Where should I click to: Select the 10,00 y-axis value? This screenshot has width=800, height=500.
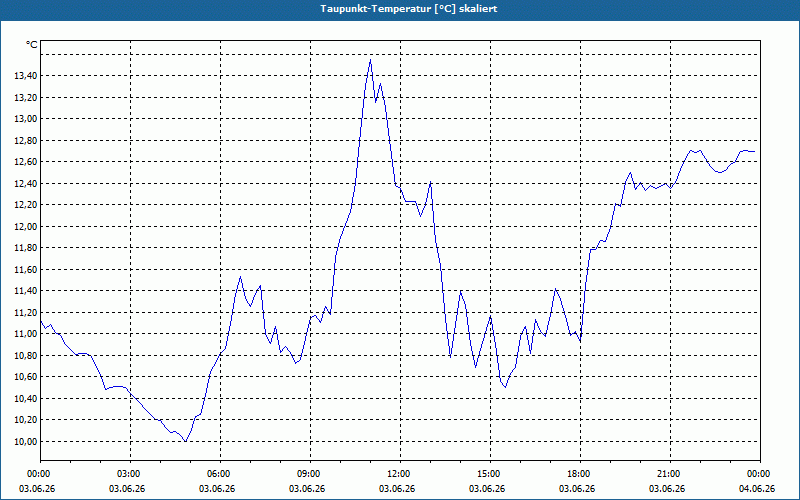[x=26, y=441]
